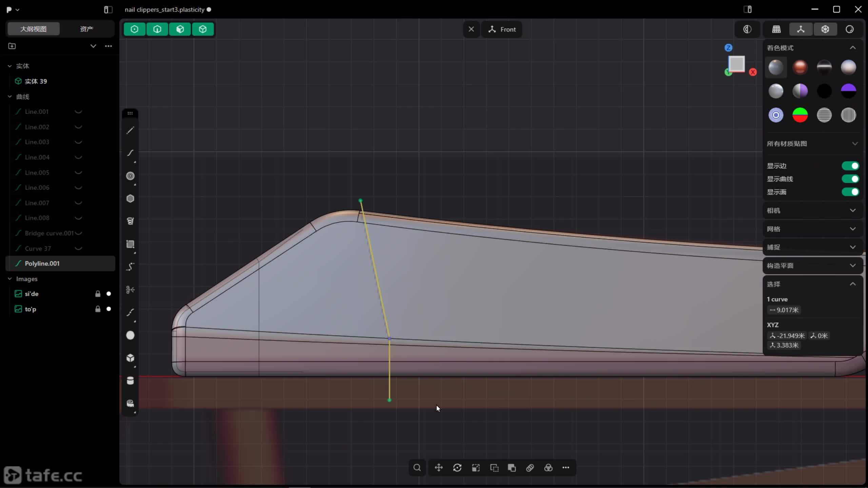The image size is (868, 488).
Task: Click the move tool in bottom toolbar
Action: click(439, 468)
